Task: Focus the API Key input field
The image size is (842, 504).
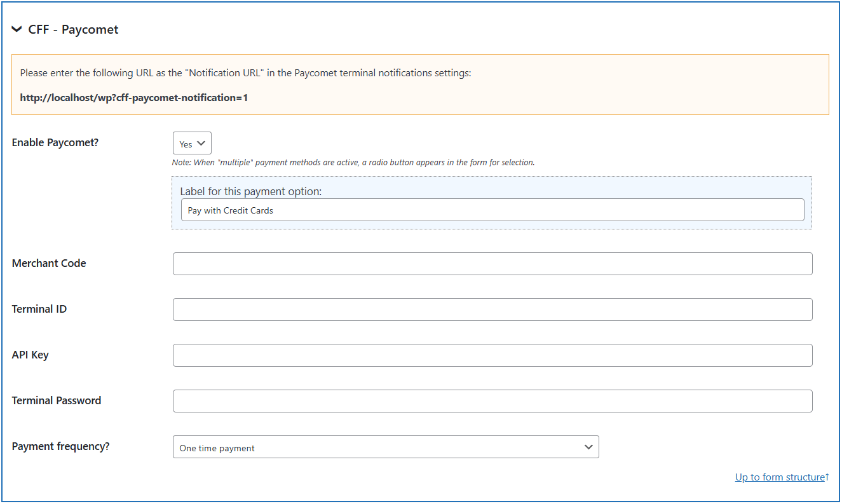Action: (492, 355)
